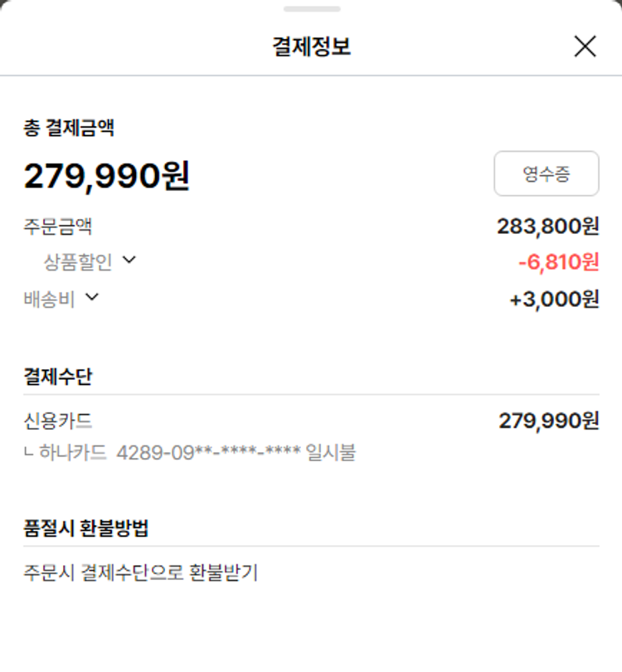Click the 283,800원 order amount
Image resolution: width=622 pixels, height=672 pixels.
(x=547, y=226)
